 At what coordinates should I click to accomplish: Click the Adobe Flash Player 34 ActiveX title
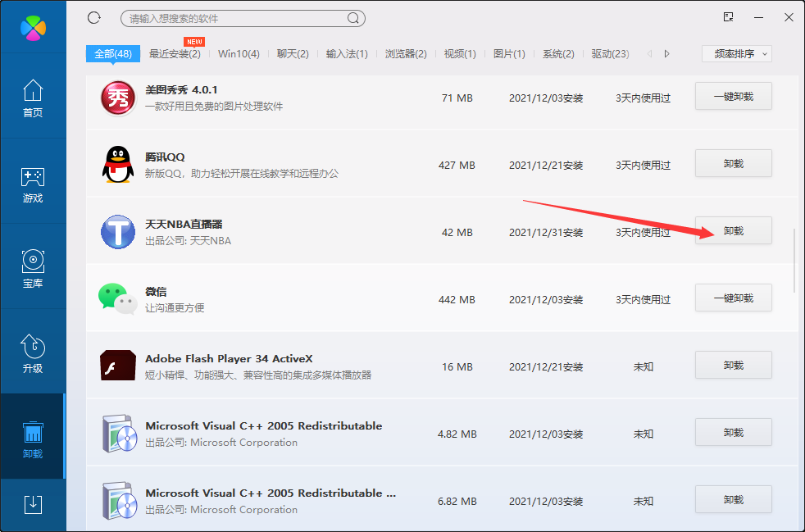[229, 359]
